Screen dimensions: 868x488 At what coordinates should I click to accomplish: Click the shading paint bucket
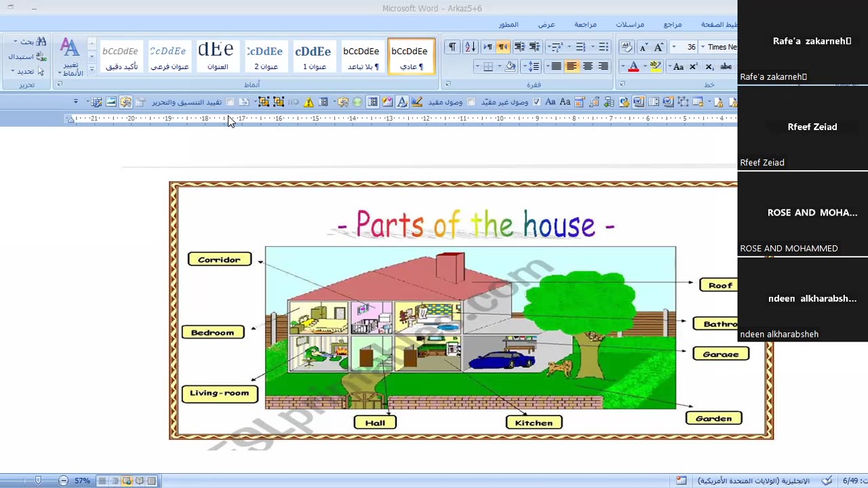point(510,66)
